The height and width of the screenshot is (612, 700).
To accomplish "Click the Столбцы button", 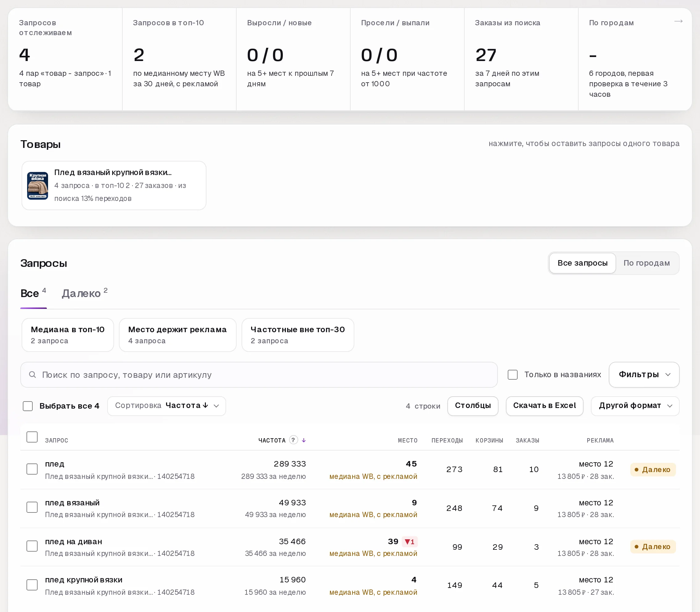I will tap(473, 406).
